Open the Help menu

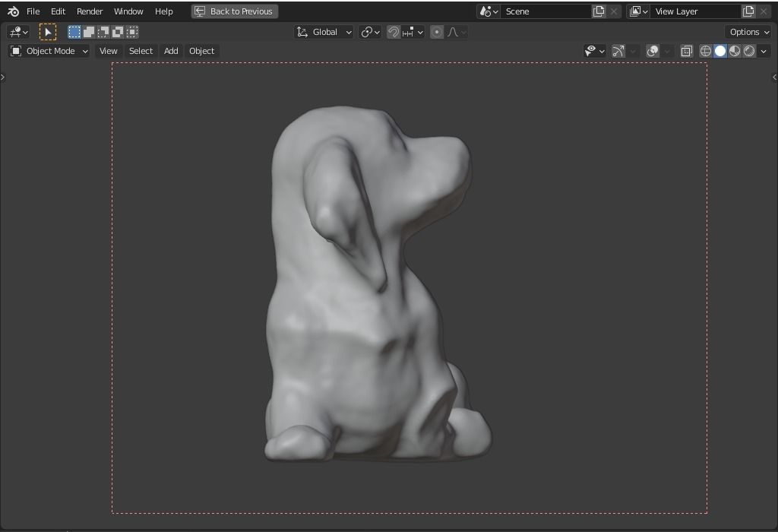point(164,11)
